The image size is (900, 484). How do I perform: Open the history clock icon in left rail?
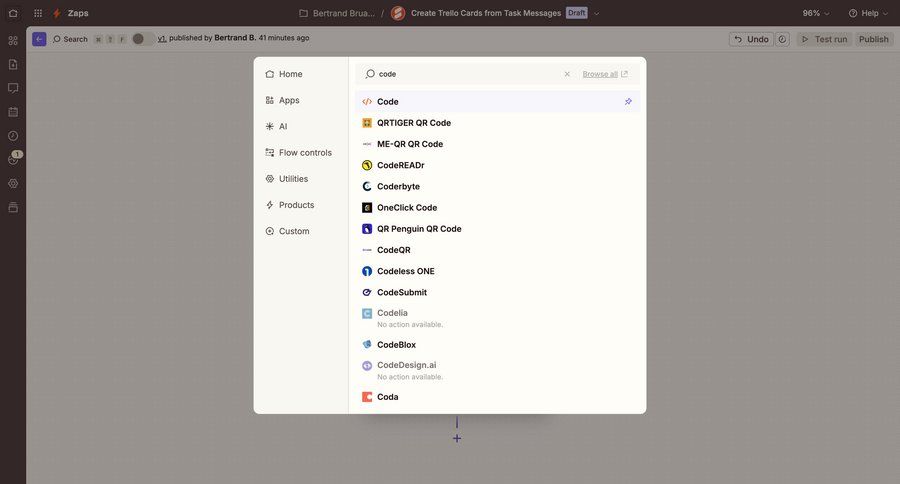(13, 135)
